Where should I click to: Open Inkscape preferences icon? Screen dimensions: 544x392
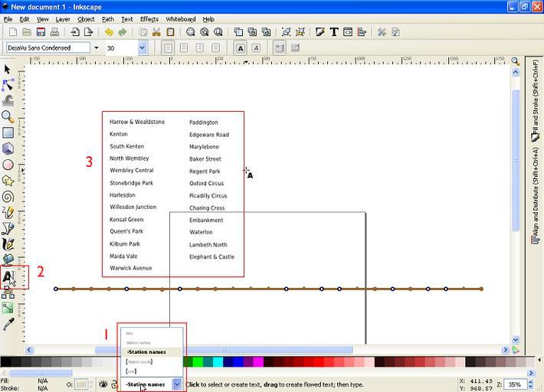click(382, 32)
